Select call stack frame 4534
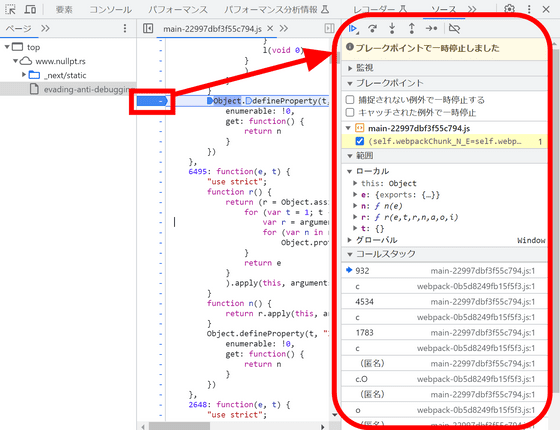The image size is (560, 430). [x=444, y=302]
